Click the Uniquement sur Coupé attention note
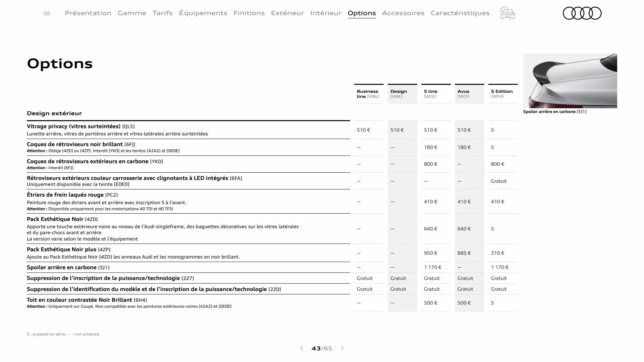Image resolution: width=644 pixels, height=362 pixels. (129, 306)
